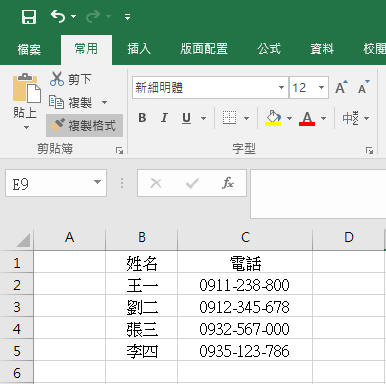Image resolution: width=386 pixels, height=384 pixels.
Task: Decrease the font size
Action: [x=363, y=87]
